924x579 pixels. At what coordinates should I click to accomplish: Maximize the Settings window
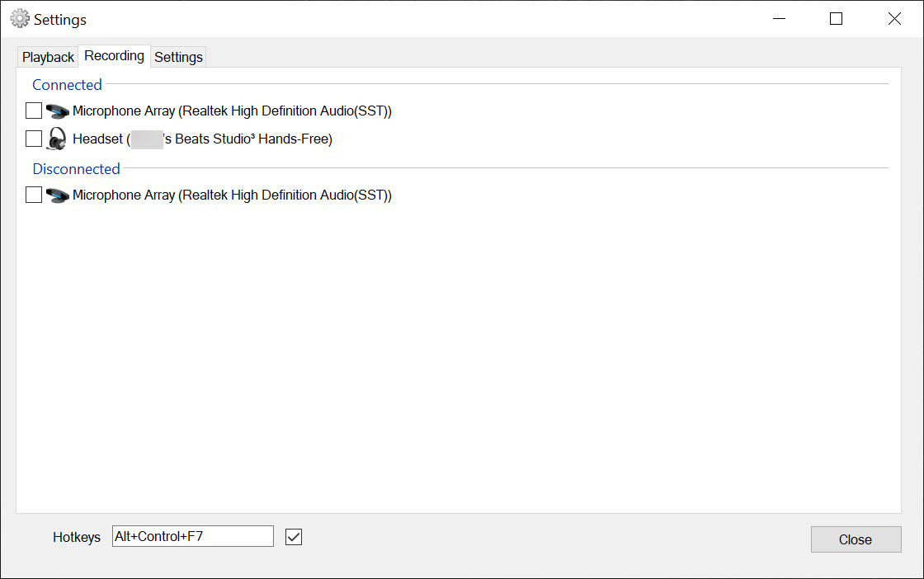click(836, 19)
